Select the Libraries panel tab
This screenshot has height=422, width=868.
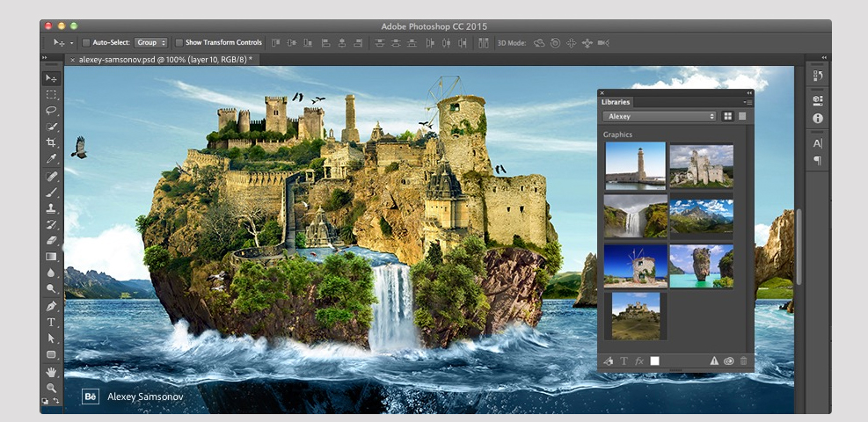coord(616,102)
